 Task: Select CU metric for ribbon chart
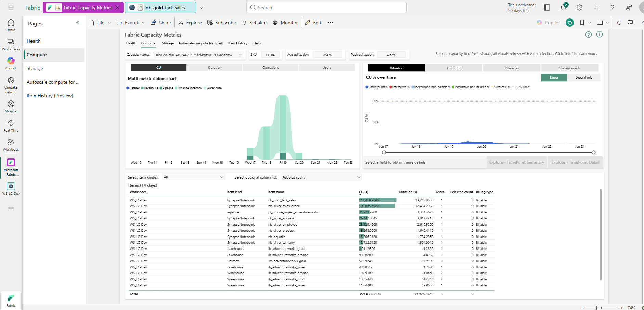pos(159,68)
